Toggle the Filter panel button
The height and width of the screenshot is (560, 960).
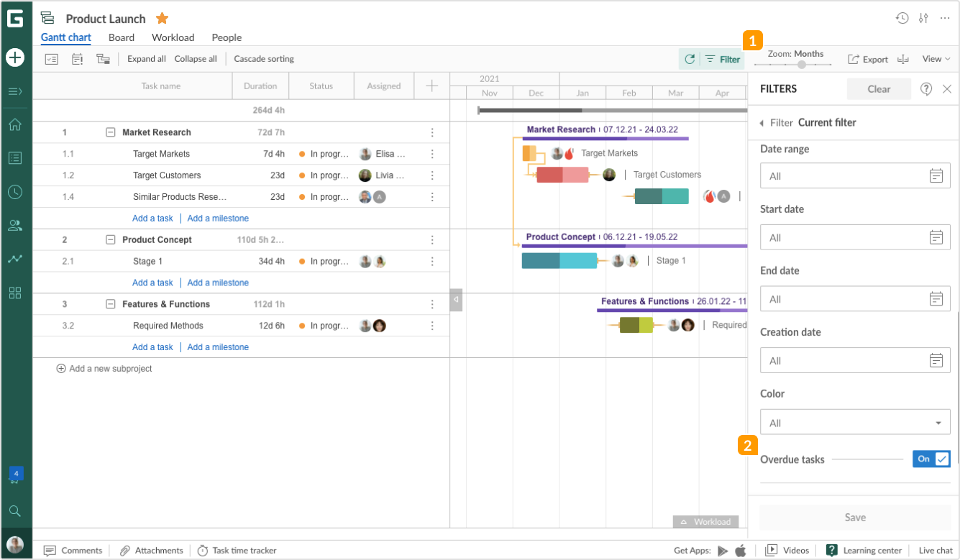pyautogui.click(x=721, y=59)
